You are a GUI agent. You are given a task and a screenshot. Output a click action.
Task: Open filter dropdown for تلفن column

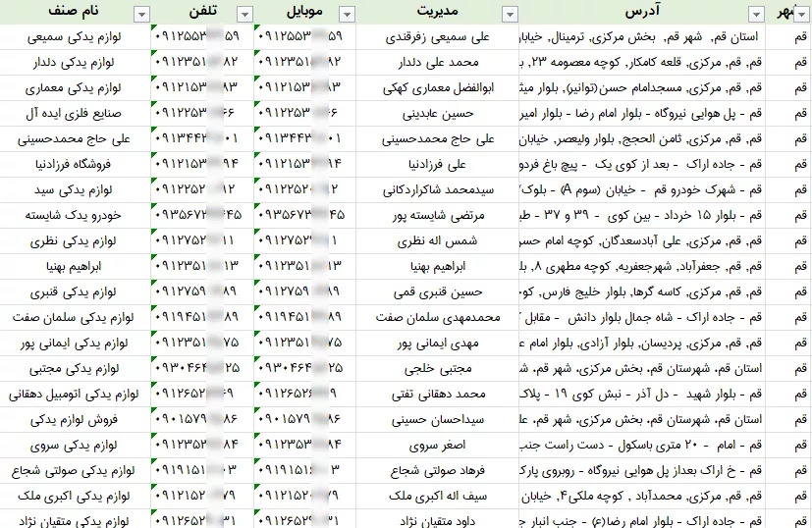(x=244, y=15)
